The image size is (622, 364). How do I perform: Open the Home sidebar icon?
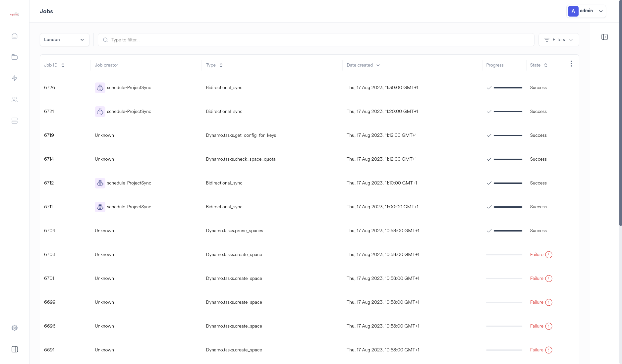tap(15, 35)
